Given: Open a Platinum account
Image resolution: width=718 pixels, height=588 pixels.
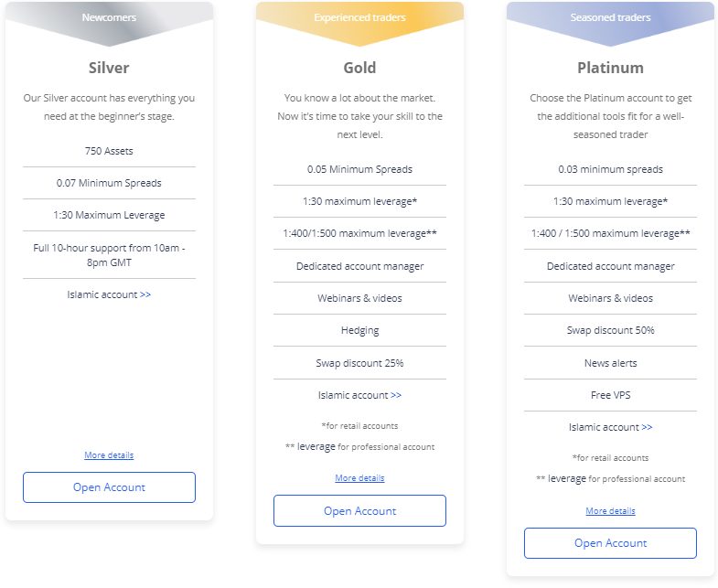Looking at the screenshot, I should click(x=610, y=543).
